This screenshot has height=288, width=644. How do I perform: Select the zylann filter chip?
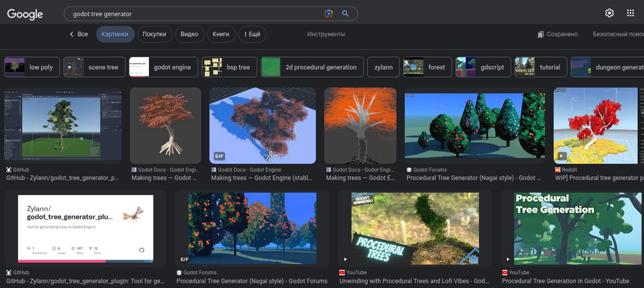383,67
